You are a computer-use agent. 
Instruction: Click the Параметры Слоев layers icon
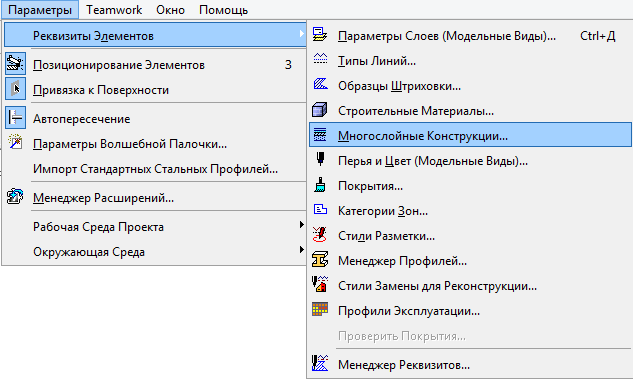tap(320, 35)
